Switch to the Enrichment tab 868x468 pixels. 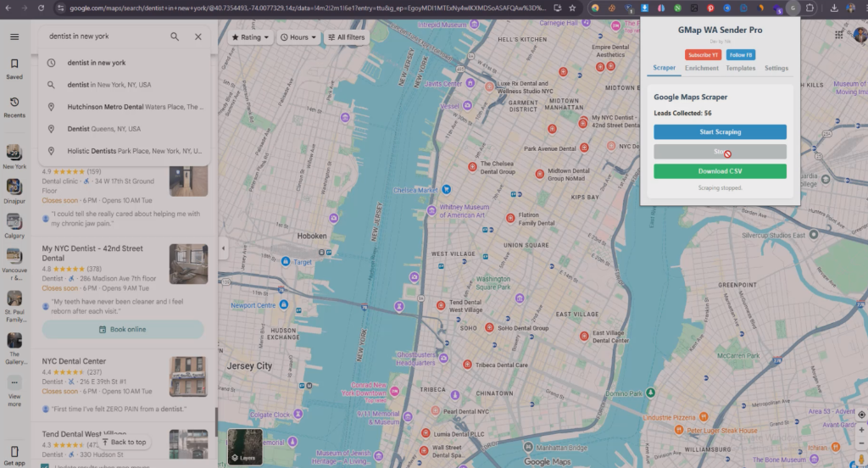[x=701, y=68]
